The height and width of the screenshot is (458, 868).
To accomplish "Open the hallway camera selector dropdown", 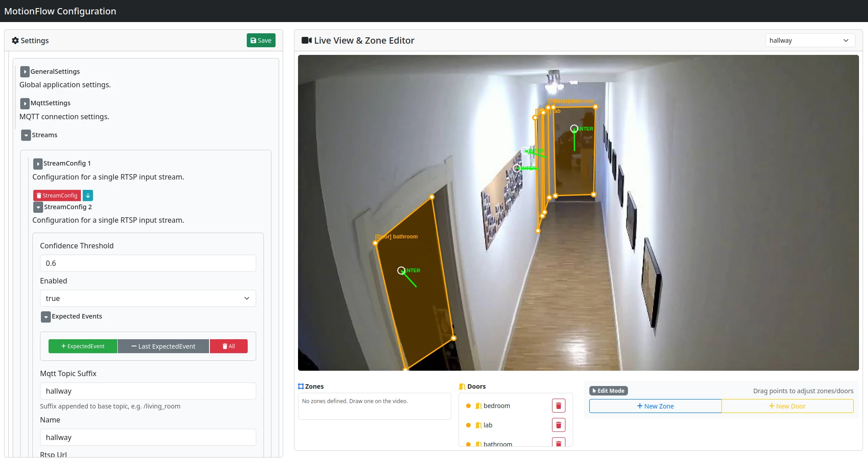I will [810, 40].
